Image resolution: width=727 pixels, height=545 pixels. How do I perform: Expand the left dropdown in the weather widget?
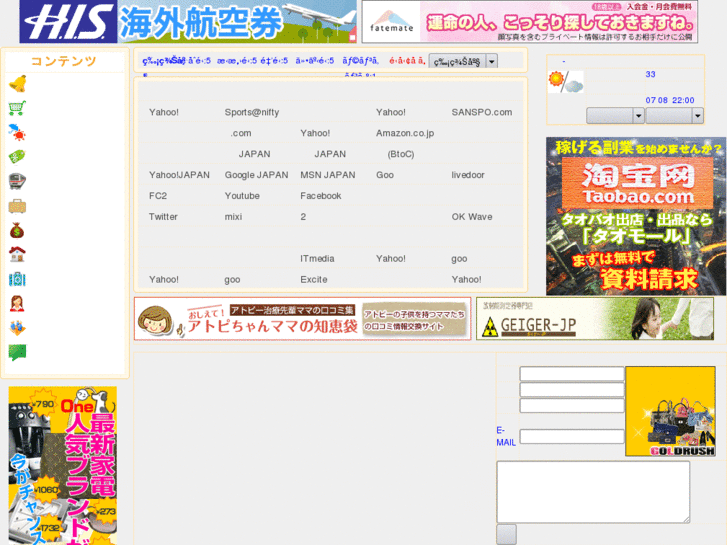[x=615, y=115]
